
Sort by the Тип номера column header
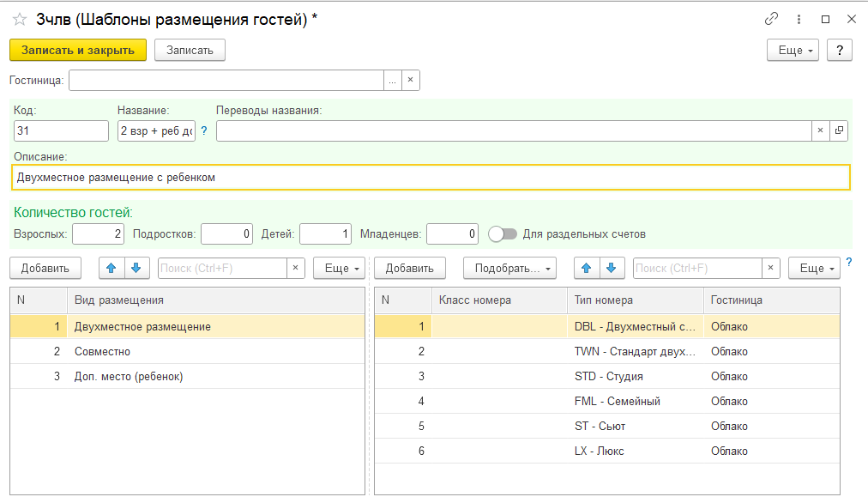click(635, 300)
